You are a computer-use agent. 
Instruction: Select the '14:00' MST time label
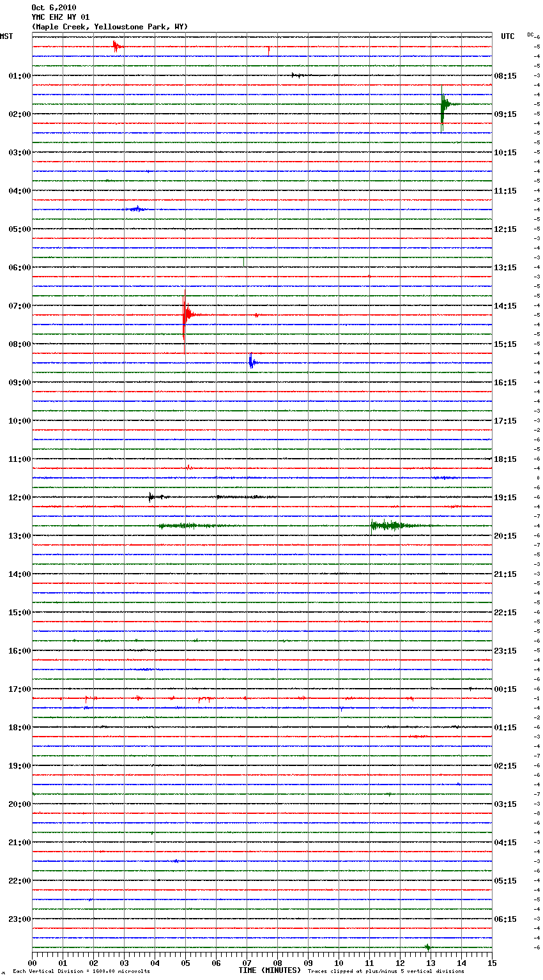[20, 574]
